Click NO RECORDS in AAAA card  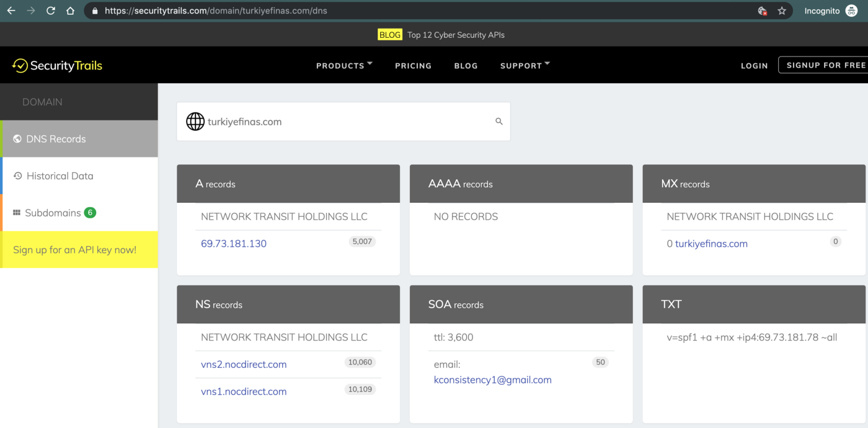[x=466, y=216]
